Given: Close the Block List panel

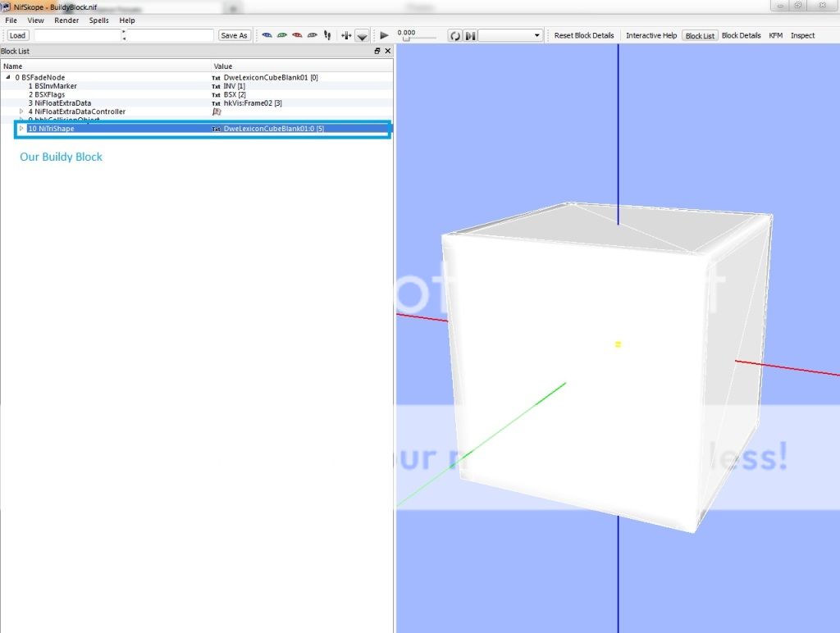Looking at the screenshot, I should 388,51.
